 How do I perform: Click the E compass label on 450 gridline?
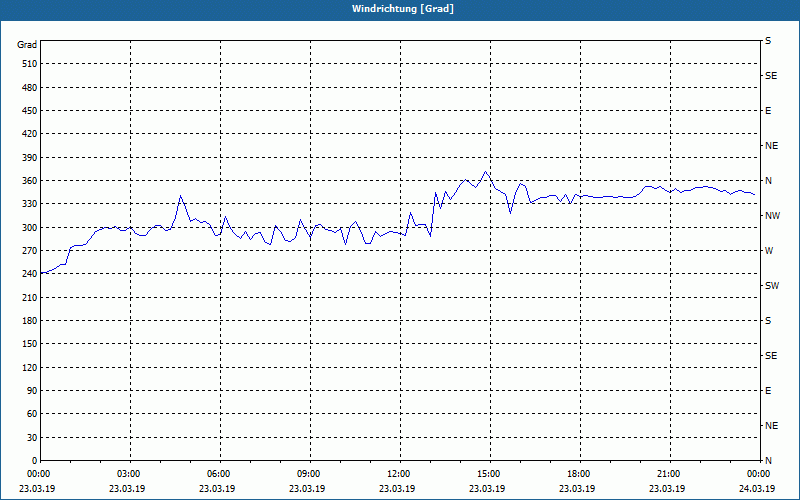coord(768,111)
